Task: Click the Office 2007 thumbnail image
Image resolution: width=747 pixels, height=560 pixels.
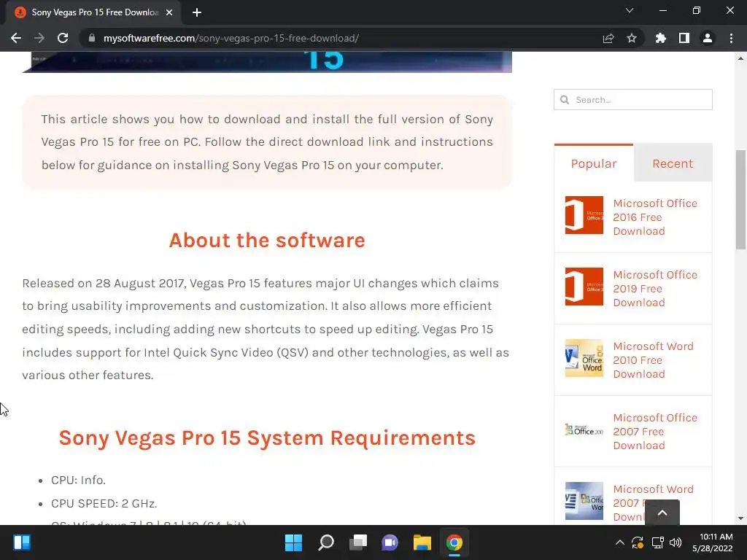Action: pyautogui.click(x=584, y=429)
